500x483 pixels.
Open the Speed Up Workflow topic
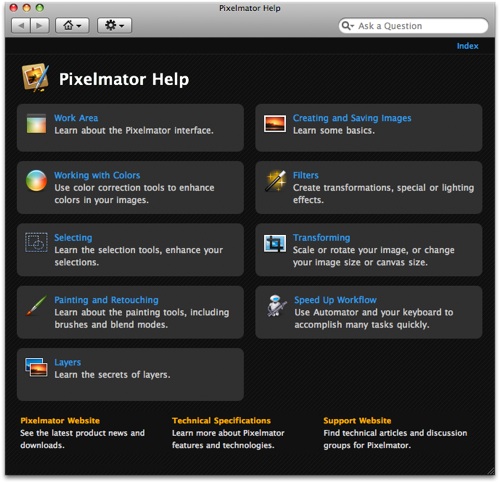[x=335, y=300]
